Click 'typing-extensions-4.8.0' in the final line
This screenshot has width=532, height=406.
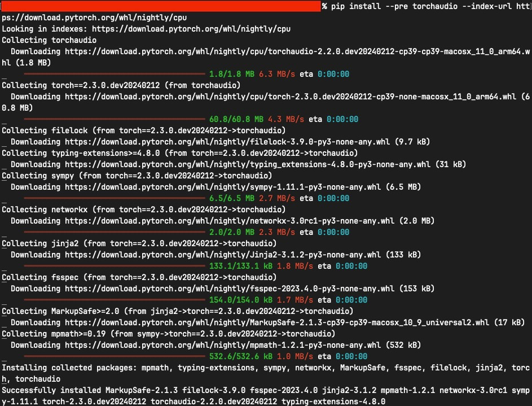coord(333,401)
